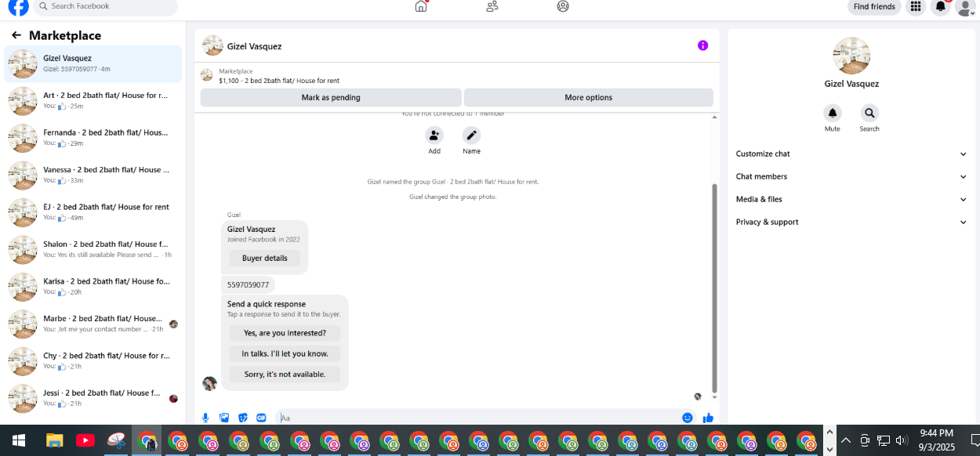980x456 pixels.
Task: Choose a GIF from the GIF icon
Action: click(261, 418)
